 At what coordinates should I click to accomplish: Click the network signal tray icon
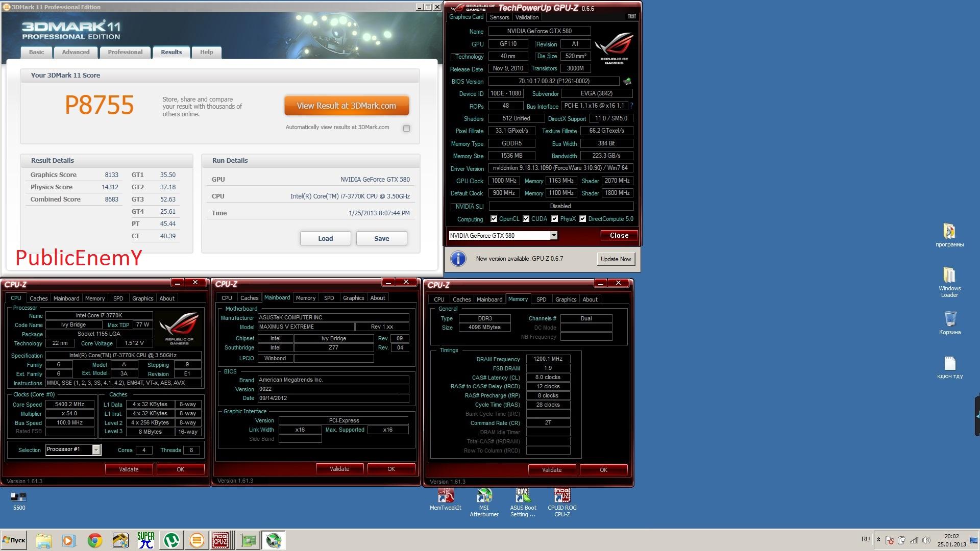click(914, 540)
